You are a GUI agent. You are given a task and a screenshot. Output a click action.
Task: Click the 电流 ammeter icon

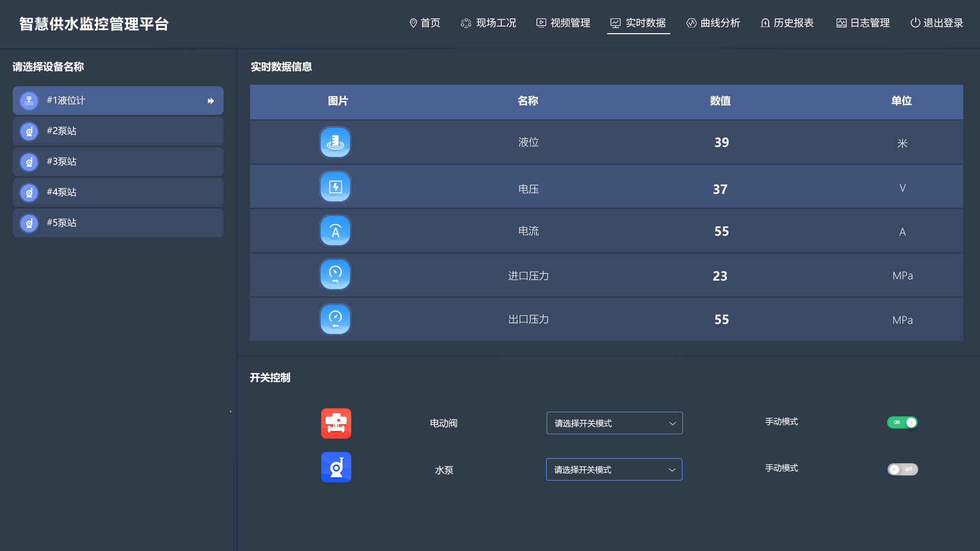tap(335, 231)
